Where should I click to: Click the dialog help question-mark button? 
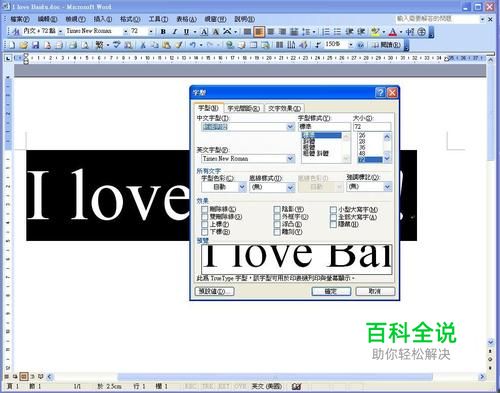pyautogui.click(x=380, y=92)
